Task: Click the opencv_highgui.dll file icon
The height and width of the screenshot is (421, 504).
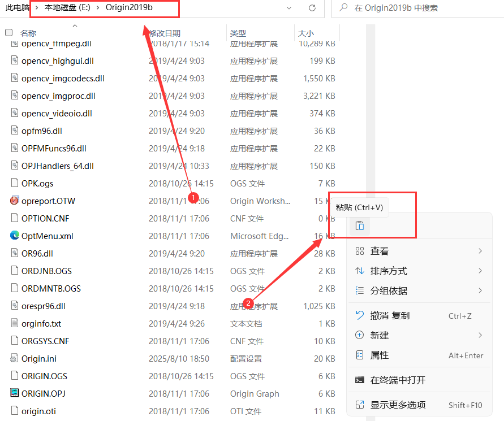Action: point(15,60)
